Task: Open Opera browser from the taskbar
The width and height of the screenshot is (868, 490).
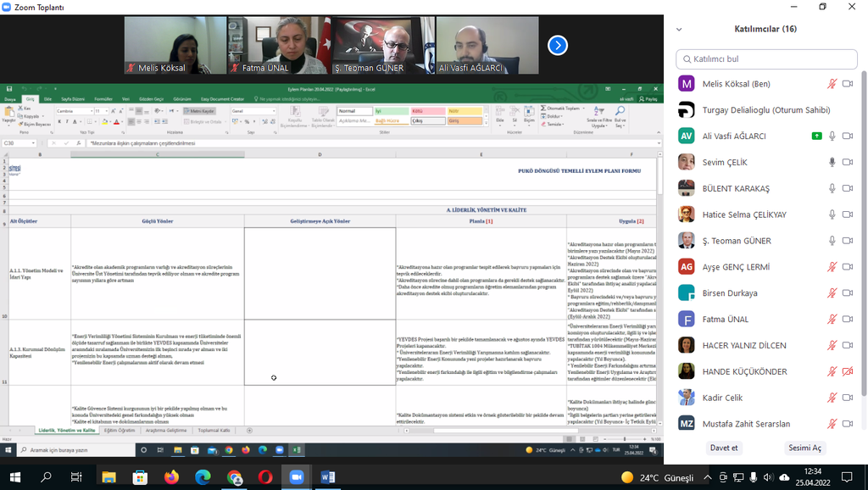Action: [265, 477]
